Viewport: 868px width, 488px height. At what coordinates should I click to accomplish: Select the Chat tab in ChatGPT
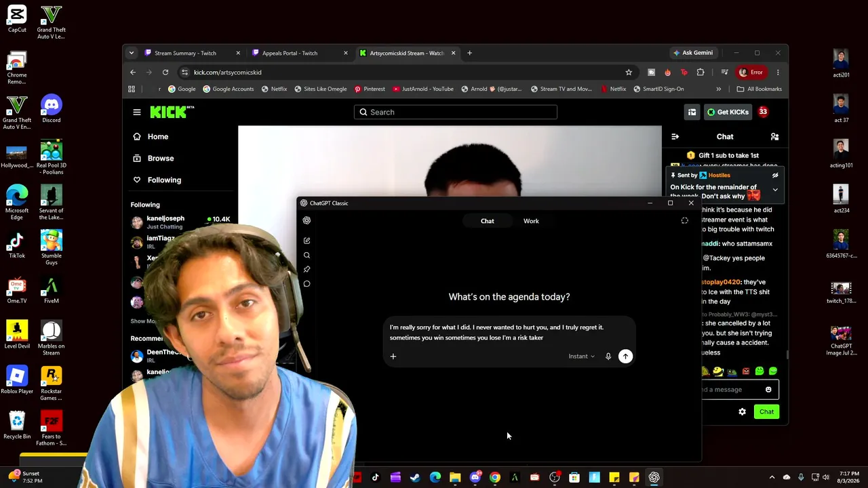coord(488,221)
